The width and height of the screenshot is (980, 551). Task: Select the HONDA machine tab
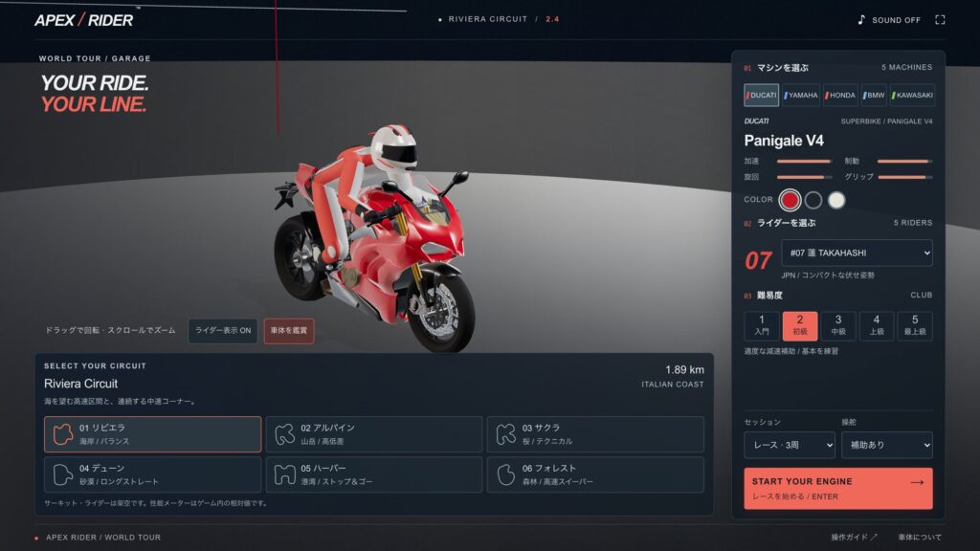point(840,95)
